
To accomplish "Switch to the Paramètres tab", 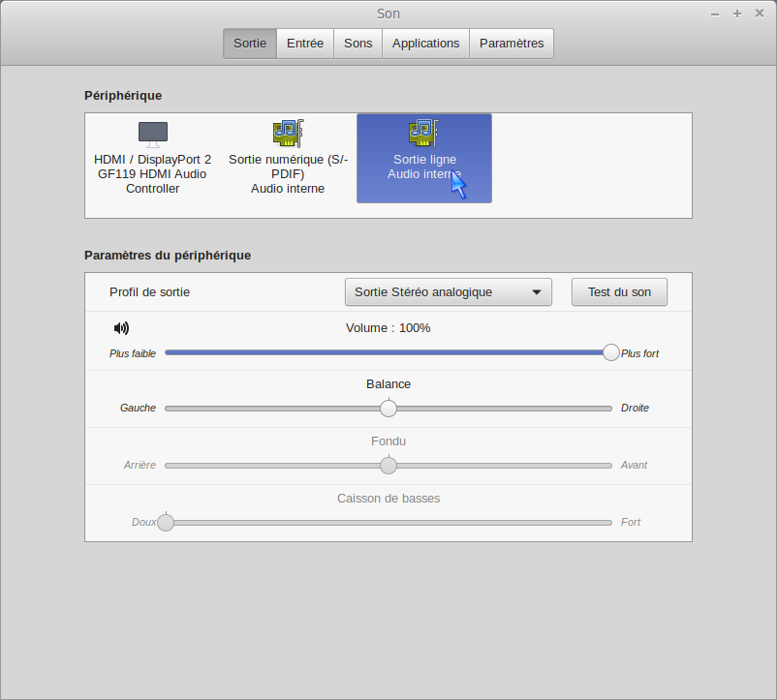I will 512,44.
